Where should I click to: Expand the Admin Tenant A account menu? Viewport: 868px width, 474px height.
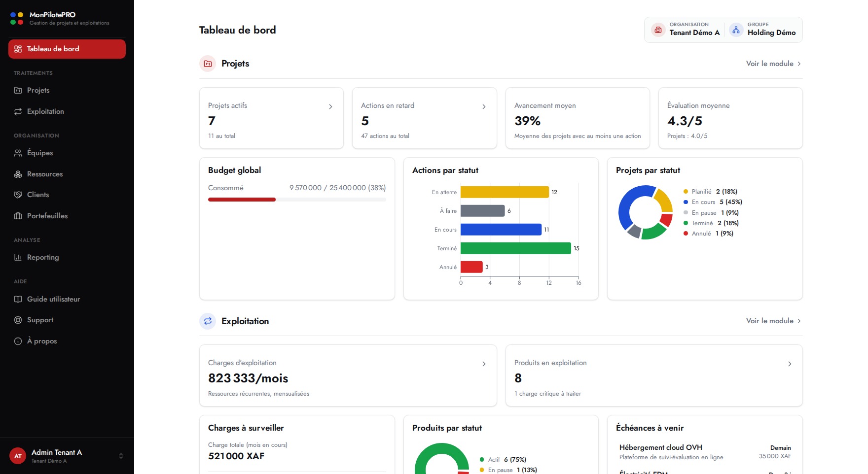67,456
